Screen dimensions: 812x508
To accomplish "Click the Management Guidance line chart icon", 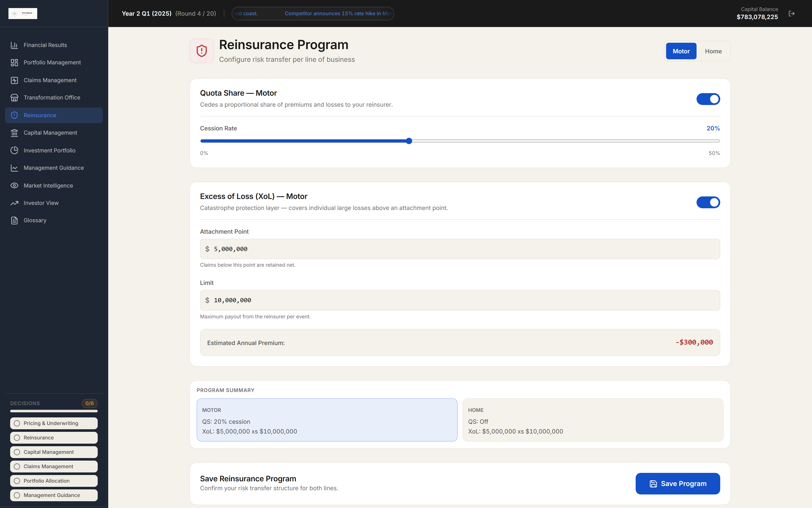I will click(x=14, y=168).
